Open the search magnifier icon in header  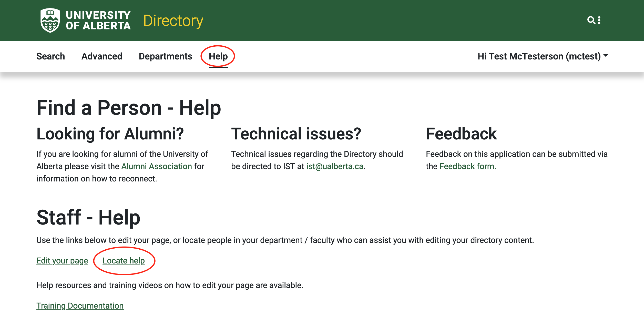(x=591, y=20)
